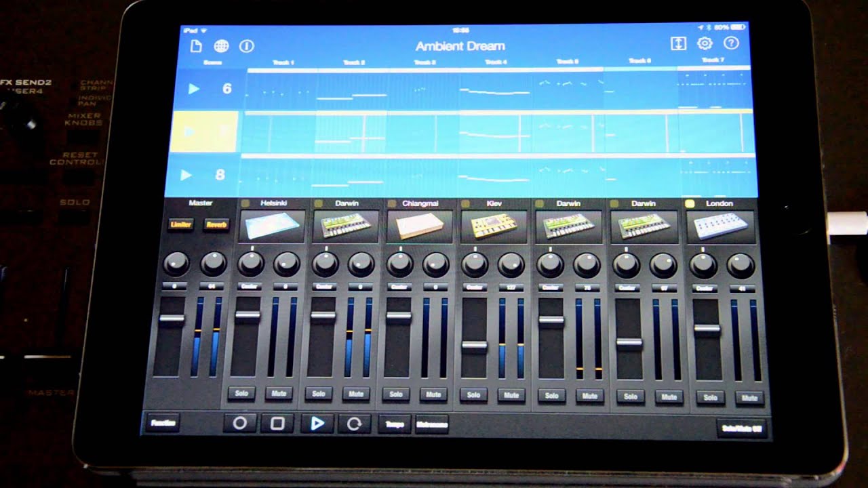868x488 pixels.
Task: Mute the Helsinki track
Action: click(279, 392)
